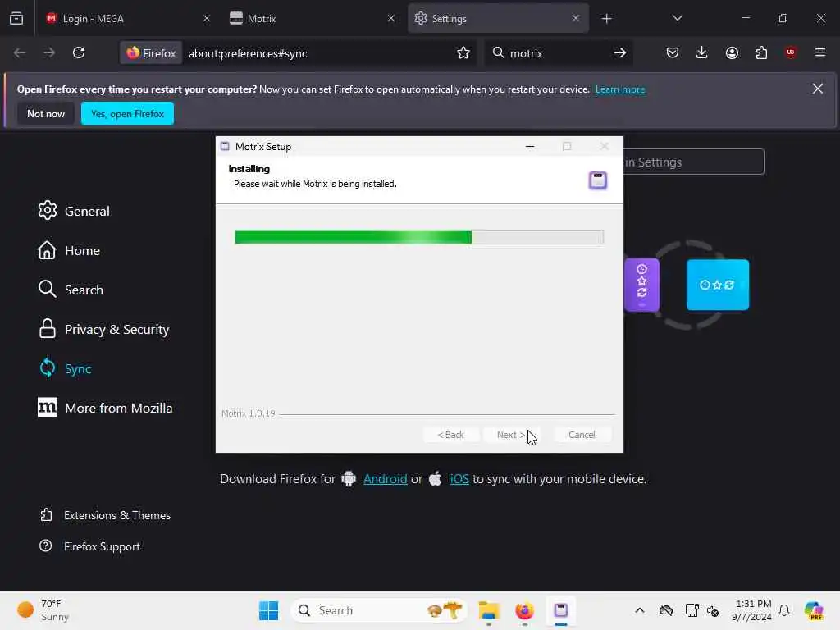This screenshot has height=630, width=840.
Task: Click the taskbar Search box
Action: 379,610
